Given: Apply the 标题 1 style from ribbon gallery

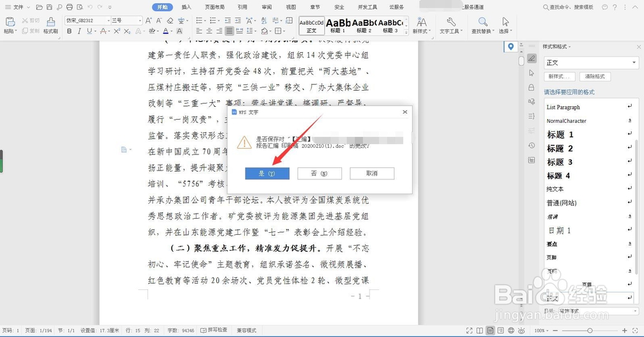Looking at the screenshot, I should [x=339, y=26].
